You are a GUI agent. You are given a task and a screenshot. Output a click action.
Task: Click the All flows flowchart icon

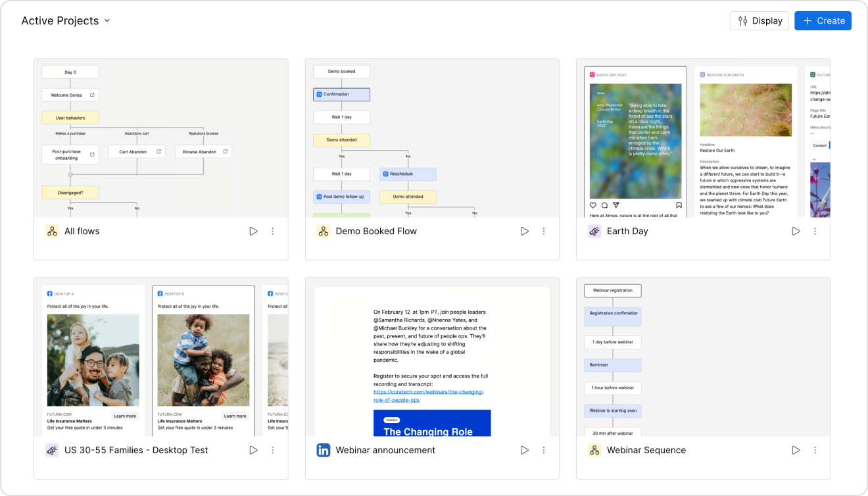tap(52, 231)
